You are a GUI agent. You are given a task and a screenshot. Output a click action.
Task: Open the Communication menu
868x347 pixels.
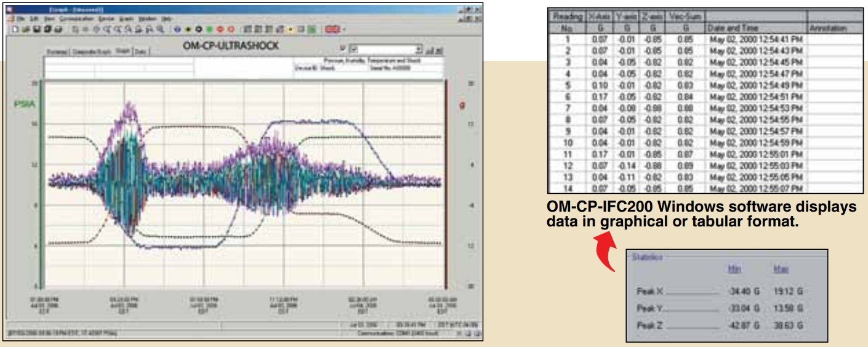click(x=76, y=19)
